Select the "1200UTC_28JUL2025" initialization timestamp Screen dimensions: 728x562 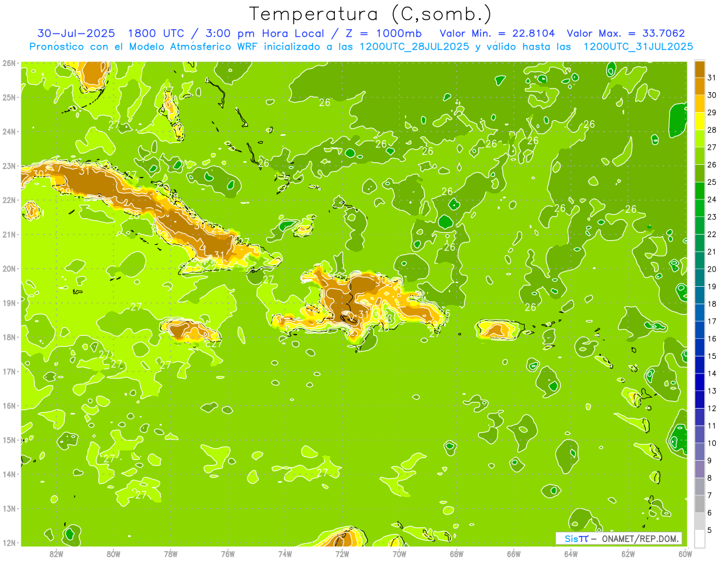[x=414, y=47]
